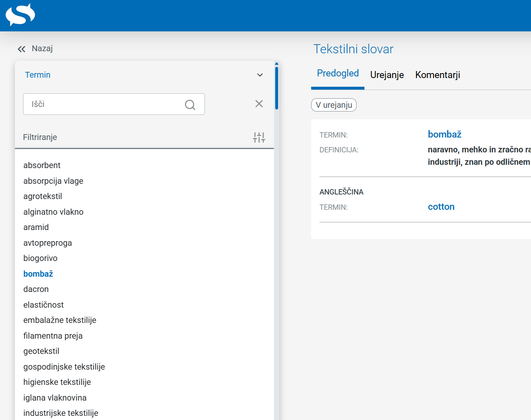Click the bombaž term heading link
This screenshot has width=531, height=420.
pos(444,134)
